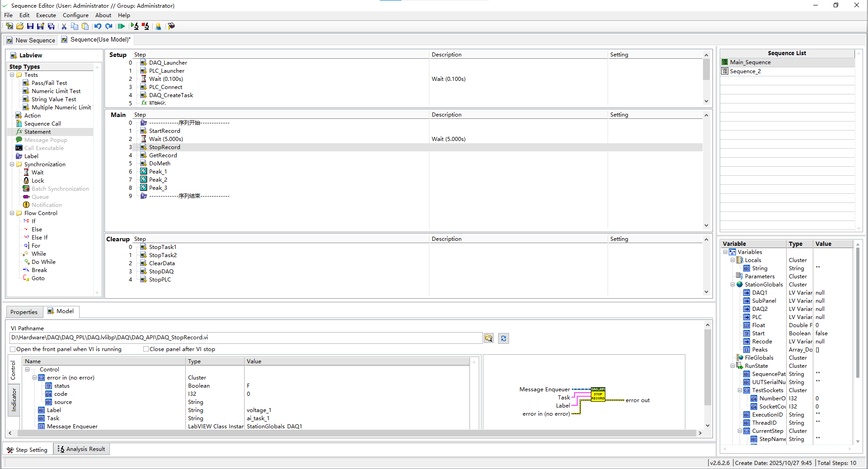Click the open folder toolbar icon

tap(20, 26)
